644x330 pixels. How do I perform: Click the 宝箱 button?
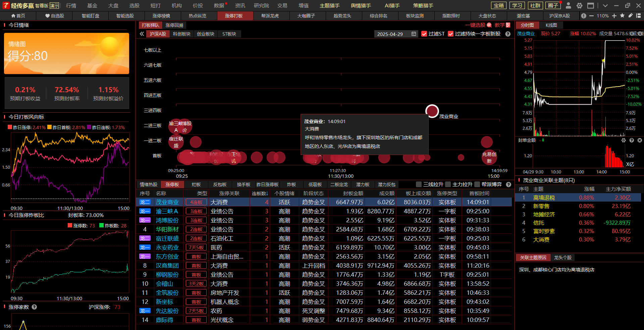click(499, 5)
